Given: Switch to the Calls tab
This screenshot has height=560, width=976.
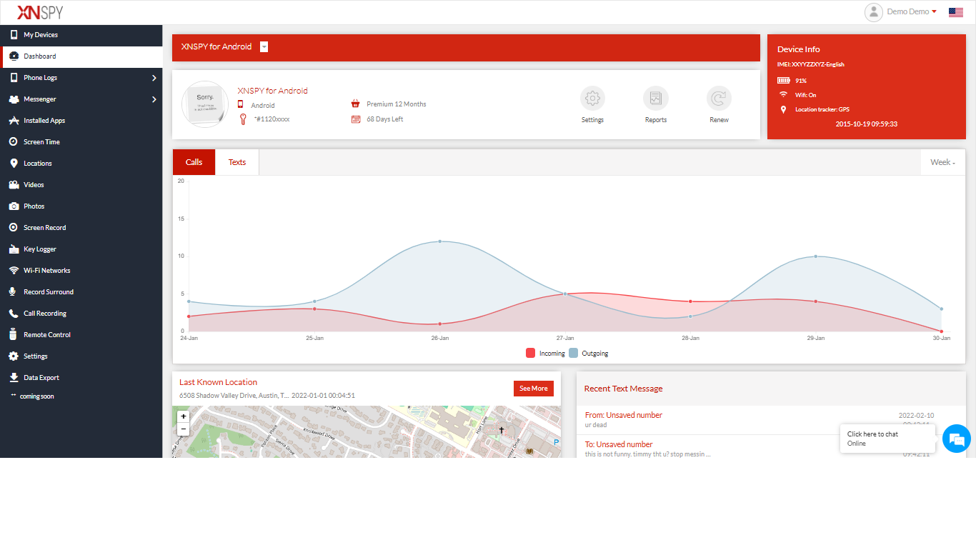Looking at the screenshot, I should coord(194,162).
